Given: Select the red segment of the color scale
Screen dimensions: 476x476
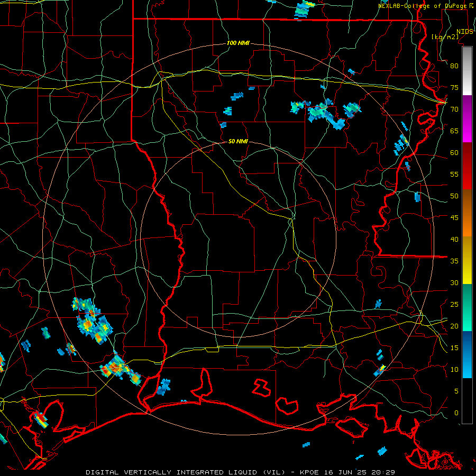Looking at the screenshot, I should coord(467,166).
